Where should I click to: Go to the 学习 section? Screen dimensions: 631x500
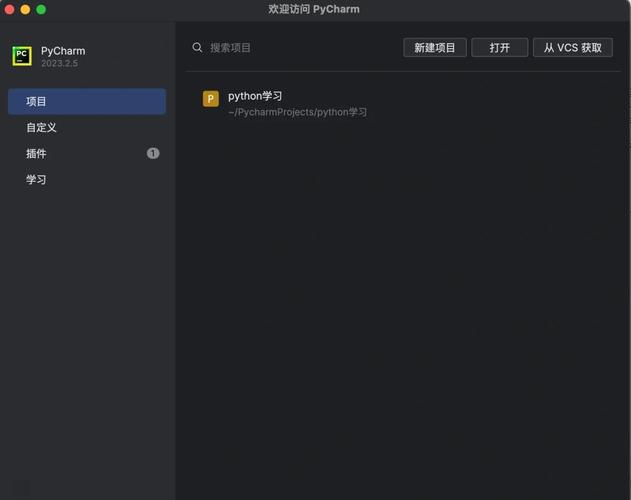[87, 180]
